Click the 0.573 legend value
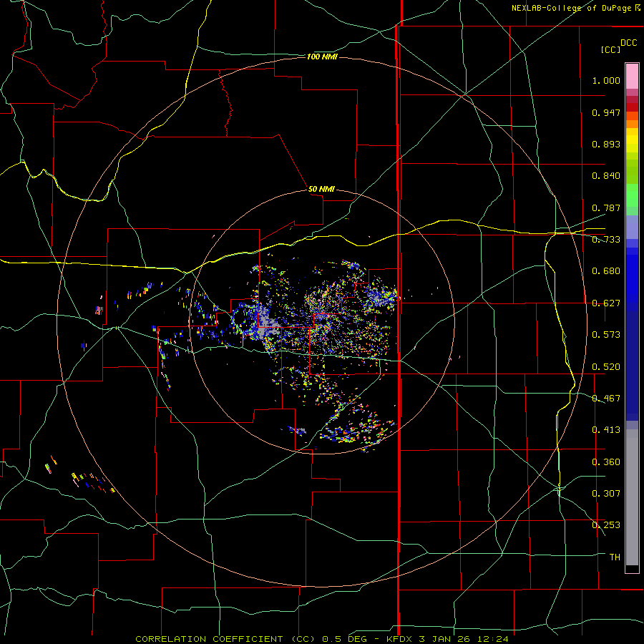This screenshot has height=644, width=644. (606, 335)
